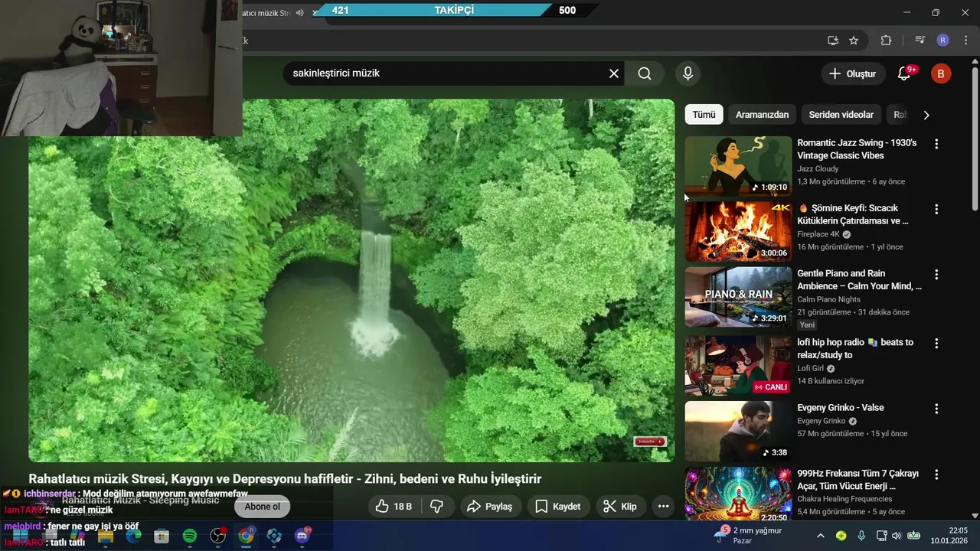Open Chrome media controls icon
The height and width of the screenshot is (551, 980).
coord(920,41)
